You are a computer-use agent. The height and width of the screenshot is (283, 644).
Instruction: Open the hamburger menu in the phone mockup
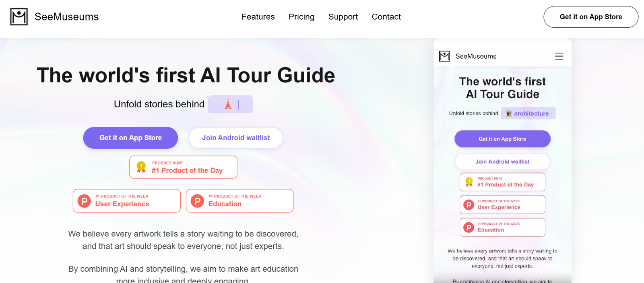pos(559,56)
